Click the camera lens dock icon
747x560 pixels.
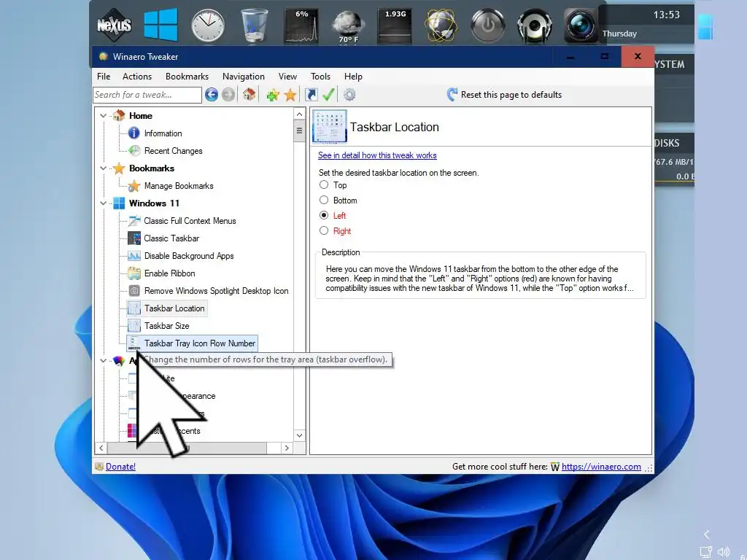point(581,26)
